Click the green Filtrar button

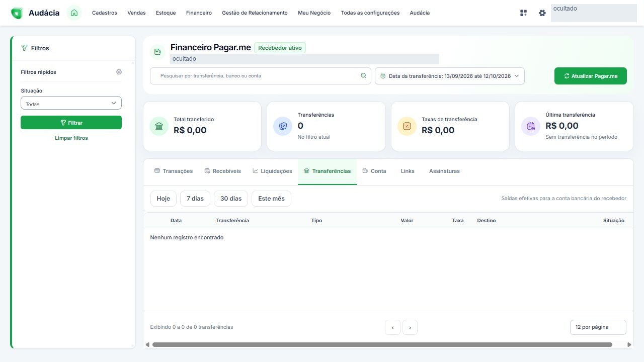71,123
